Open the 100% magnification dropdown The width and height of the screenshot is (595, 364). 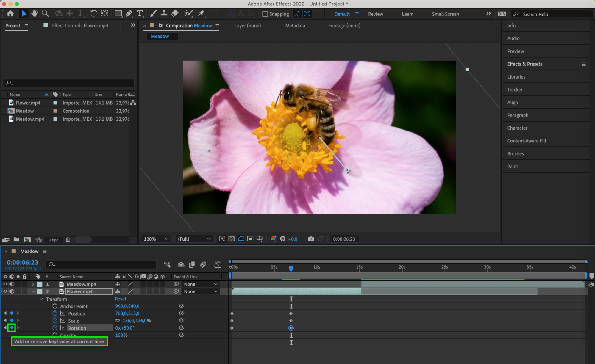[156, 239]
